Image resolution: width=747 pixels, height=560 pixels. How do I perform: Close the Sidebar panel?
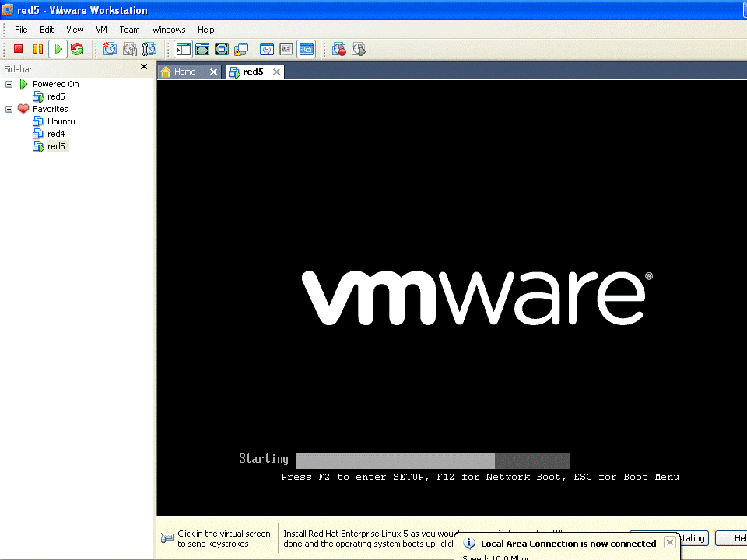pos(144,67)
